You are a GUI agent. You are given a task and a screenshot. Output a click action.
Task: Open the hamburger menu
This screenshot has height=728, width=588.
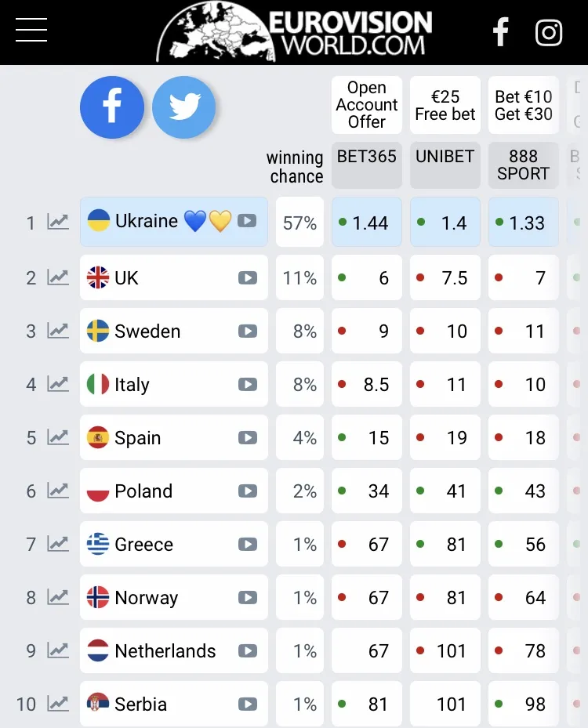pos(31,30)
